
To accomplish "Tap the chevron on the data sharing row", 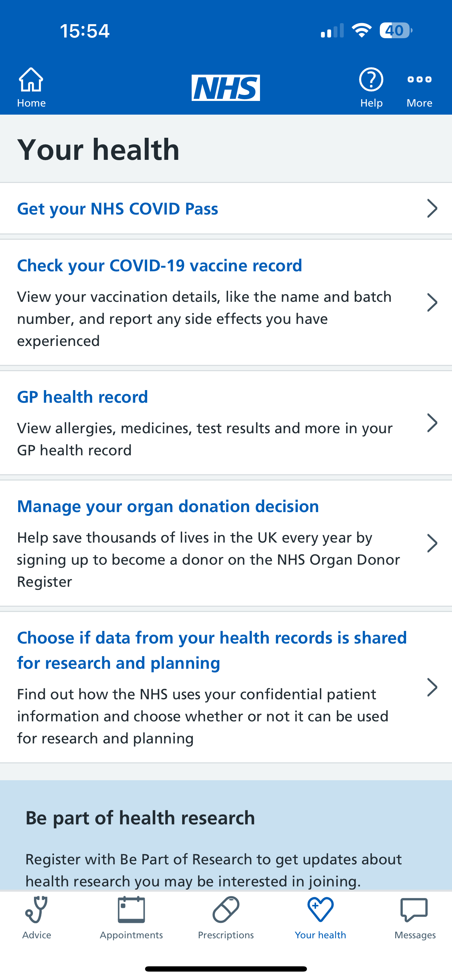I will tap(432, 687).
